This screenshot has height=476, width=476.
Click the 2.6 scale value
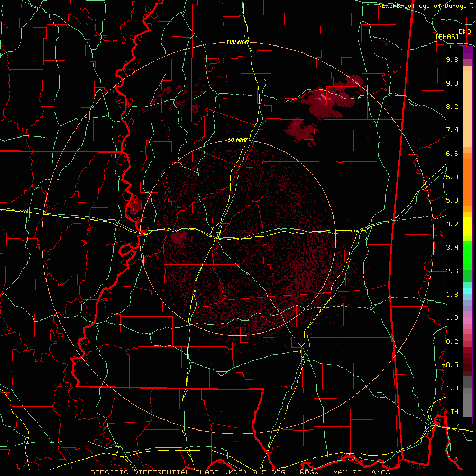pyautogui.click(x=452, y=271)
